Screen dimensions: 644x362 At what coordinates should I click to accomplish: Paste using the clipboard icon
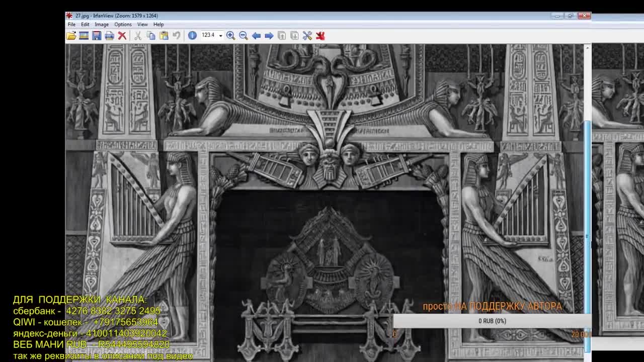point(164,35)
